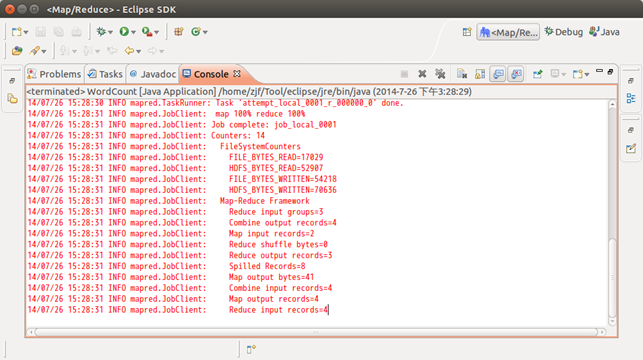Click the Search flashlight toolbar icon
The height and width of the screenshot is (360, 643).
[x=34, y=51]
